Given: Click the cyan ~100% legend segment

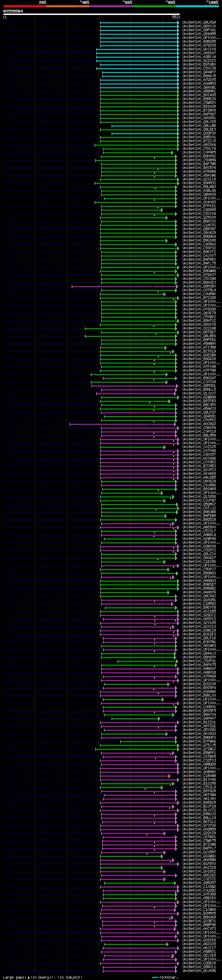Looking at the screenshot, I should [x=197, y=6].
